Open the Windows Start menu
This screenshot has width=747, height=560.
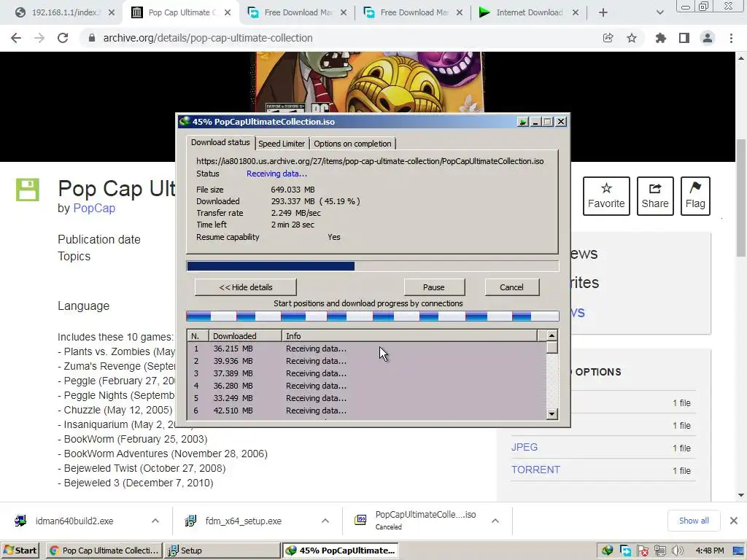[20, 551]
